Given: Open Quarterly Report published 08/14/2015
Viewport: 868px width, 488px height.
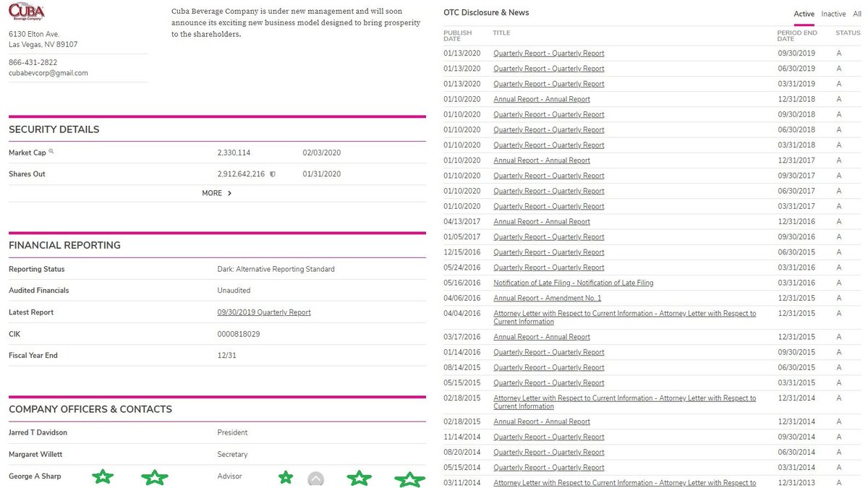Looking at the screenshot, I should point(549,367).
